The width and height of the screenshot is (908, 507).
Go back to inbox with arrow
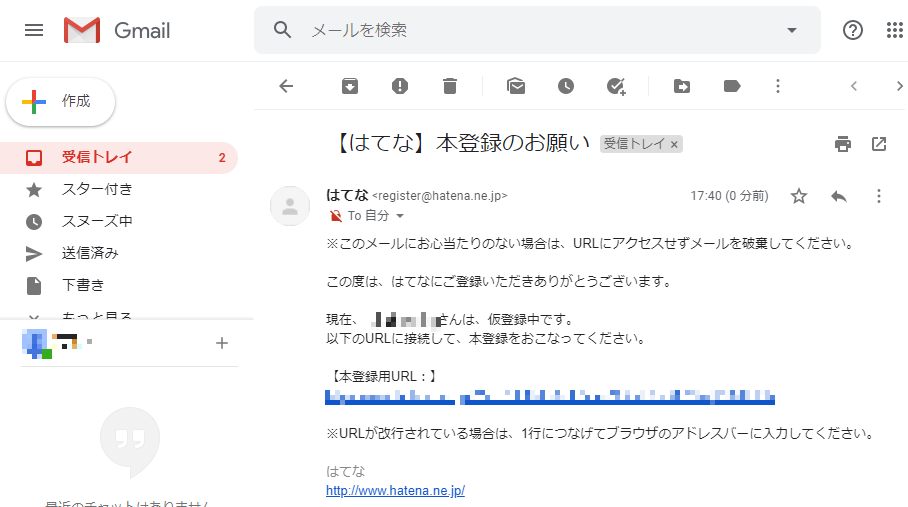[x=287, y=86]
